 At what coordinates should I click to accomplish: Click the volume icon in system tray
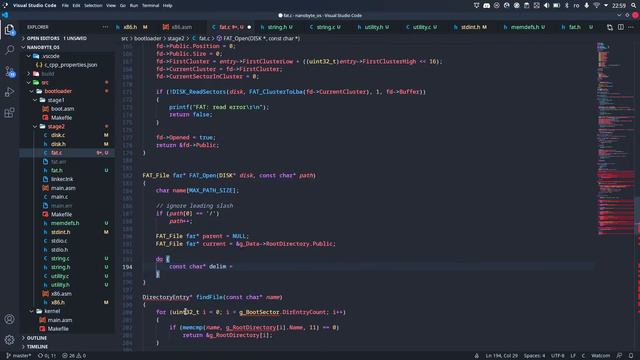547,5
